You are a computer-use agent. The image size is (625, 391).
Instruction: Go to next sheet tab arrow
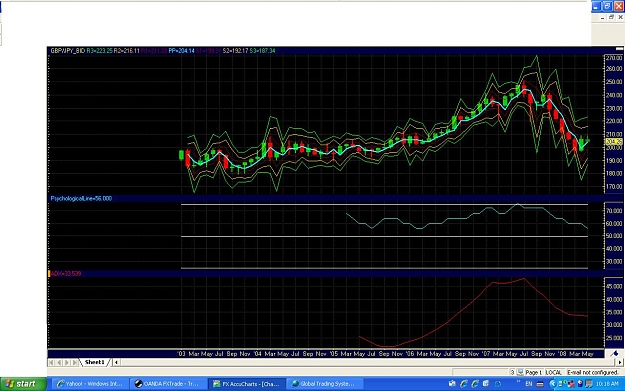tap(67, 362)
